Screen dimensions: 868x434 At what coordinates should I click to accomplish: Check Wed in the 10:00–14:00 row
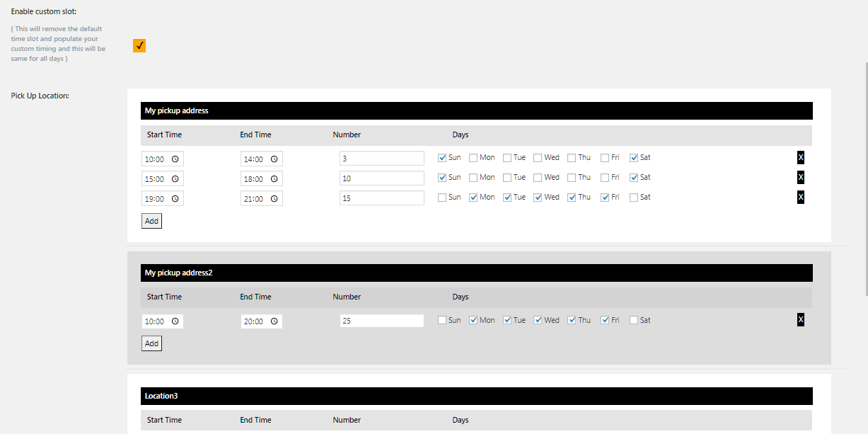tap(538, 158)
